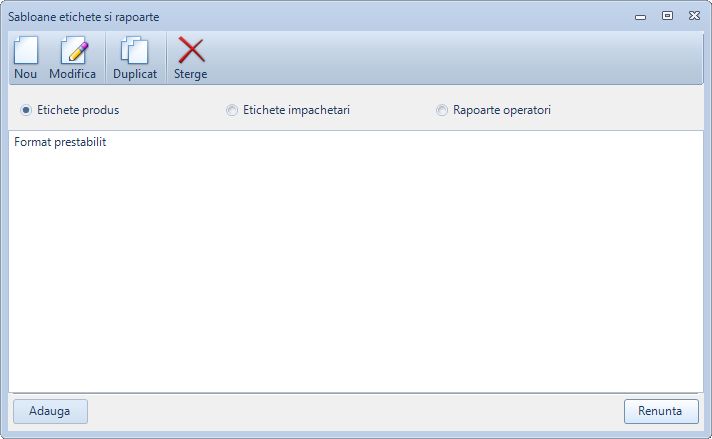Click the 'Etichete impachetari' option text
This screenshot has height=439, width=712.
[296, 110]
